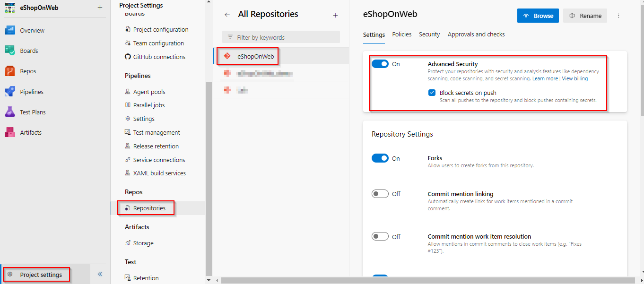Add a repository with the plus icon
The height and width of the screenshot is (284, 644).
tap(335, 16)
